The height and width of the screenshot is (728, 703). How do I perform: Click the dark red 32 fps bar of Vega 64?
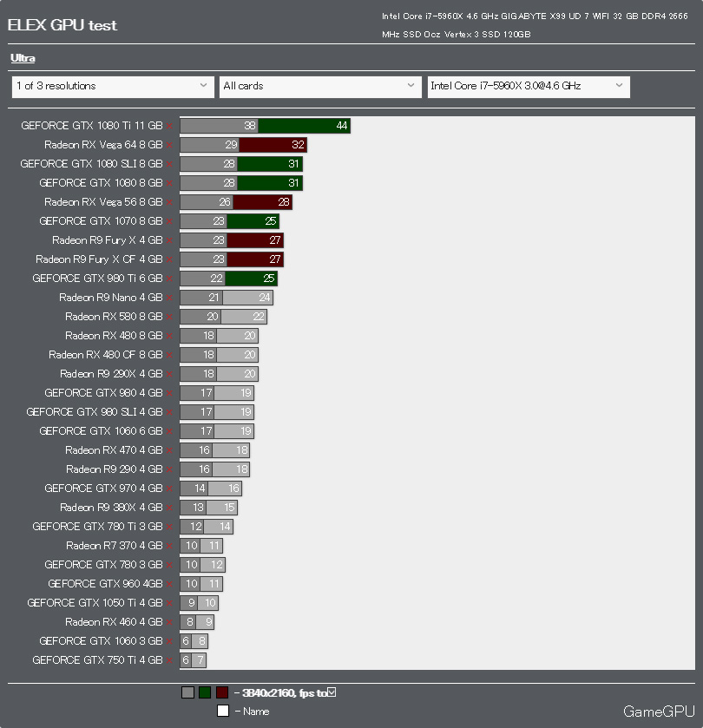click(x=273, y=145)
